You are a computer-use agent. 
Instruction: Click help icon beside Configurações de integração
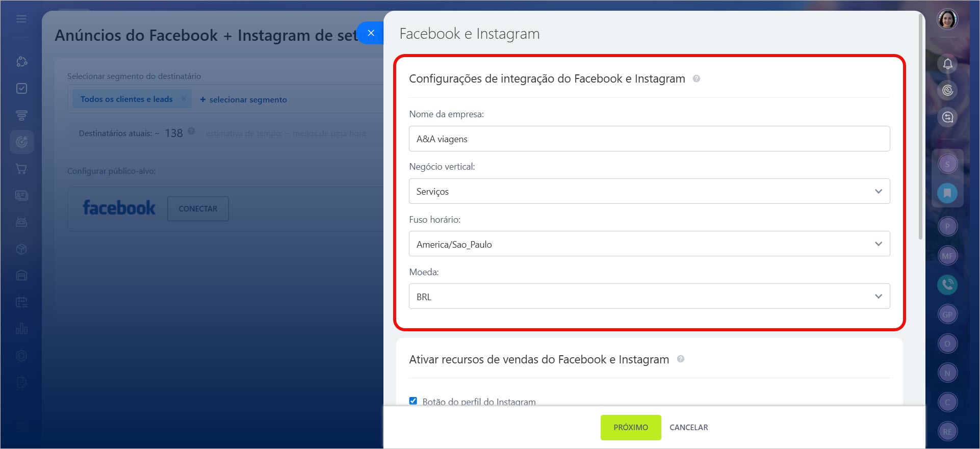click(697, 78)
